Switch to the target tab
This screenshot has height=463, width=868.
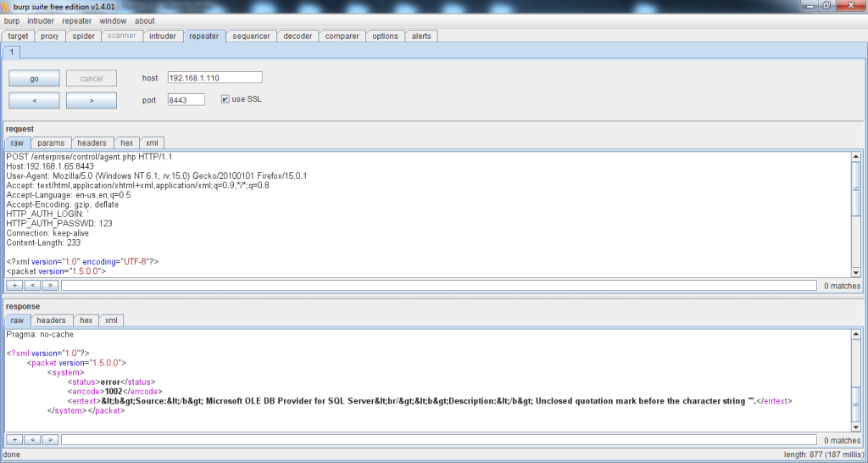tap(18, 36)
